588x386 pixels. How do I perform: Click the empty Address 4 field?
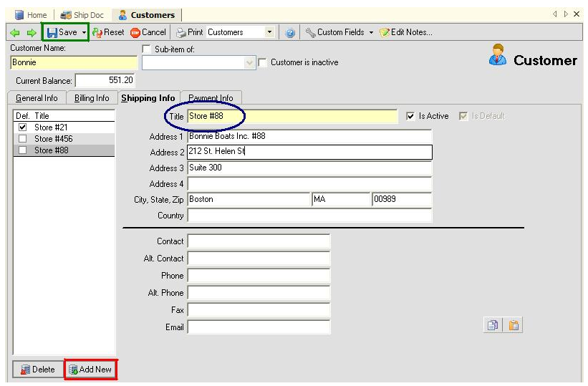click(x=309, y=184)
